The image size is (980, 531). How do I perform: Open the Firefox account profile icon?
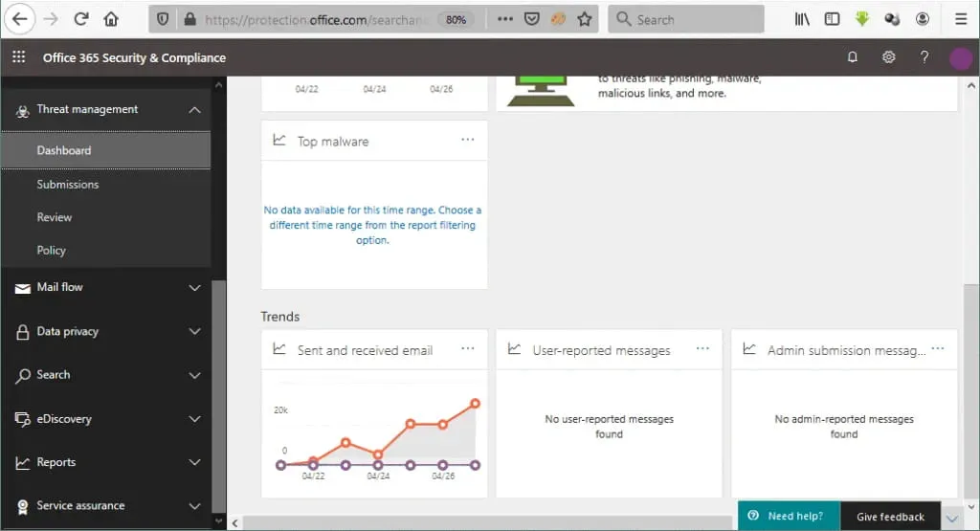[x=922, y=19]
